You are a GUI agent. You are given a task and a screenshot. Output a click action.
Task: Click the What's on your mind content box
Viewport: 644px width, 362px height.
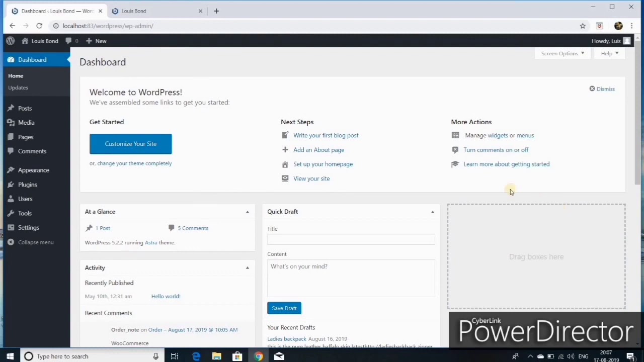coord(351,279)
